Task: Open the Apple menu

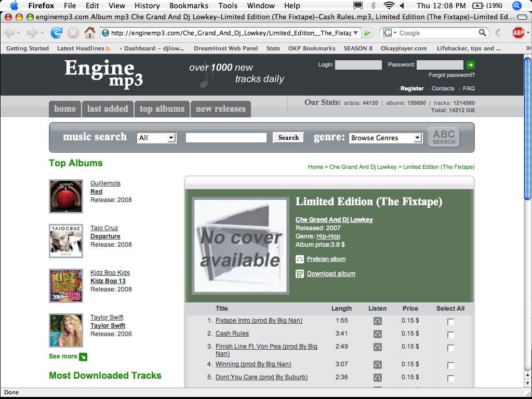Action: pos(14,5)
